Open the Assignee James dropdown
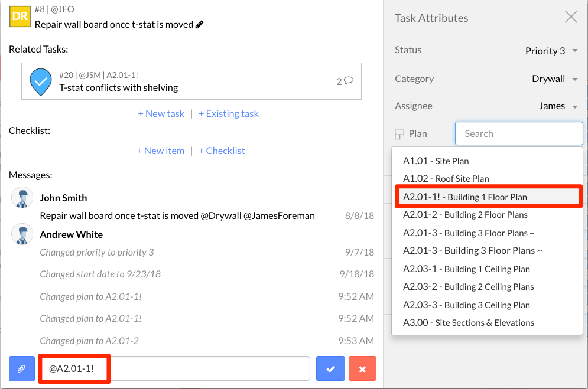The height and width of the screenshot is (389, 588). pyautogui.click(x=558, y=106)
